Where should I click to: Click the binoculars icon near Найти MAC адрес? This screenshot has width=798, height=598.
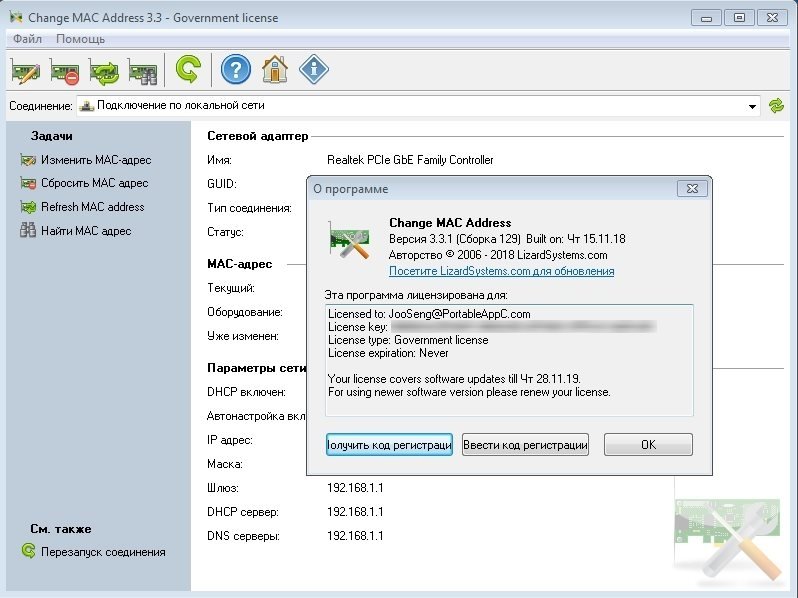click(x=28, y=230)
